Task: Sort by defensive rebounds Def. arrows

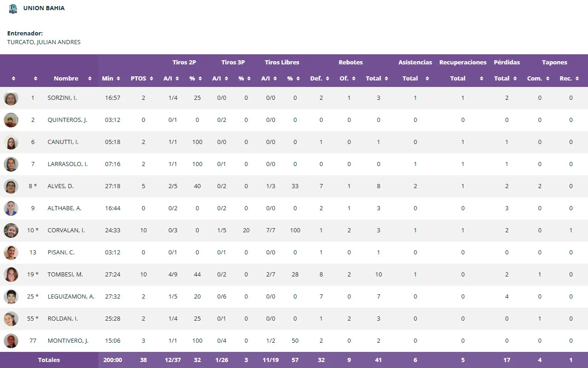Action: (x=327, y=79)
